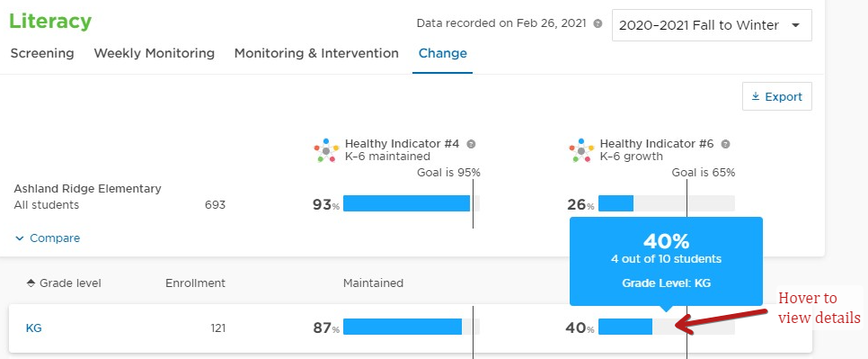Click dropdown arrow of the period selector
The width and height of the screenshot is (868, 359).
pyautogui.click(x=795, y=25)
